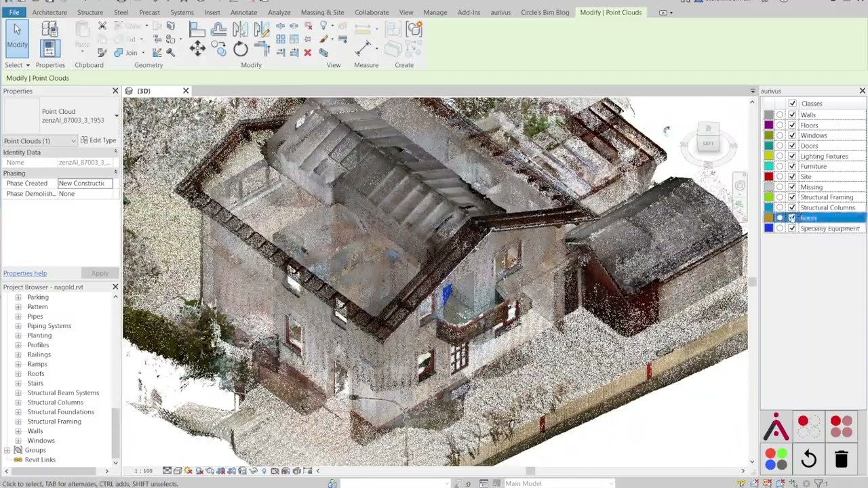
Task: Uncheck the Walls class checkbox
Action: (792, 115)
